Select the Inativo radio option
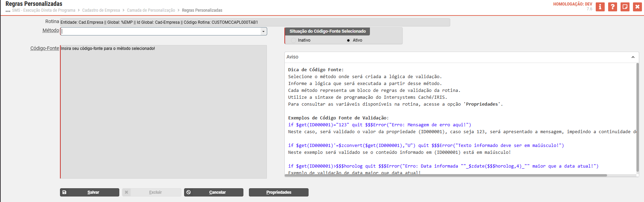 (x=293, y=40)
